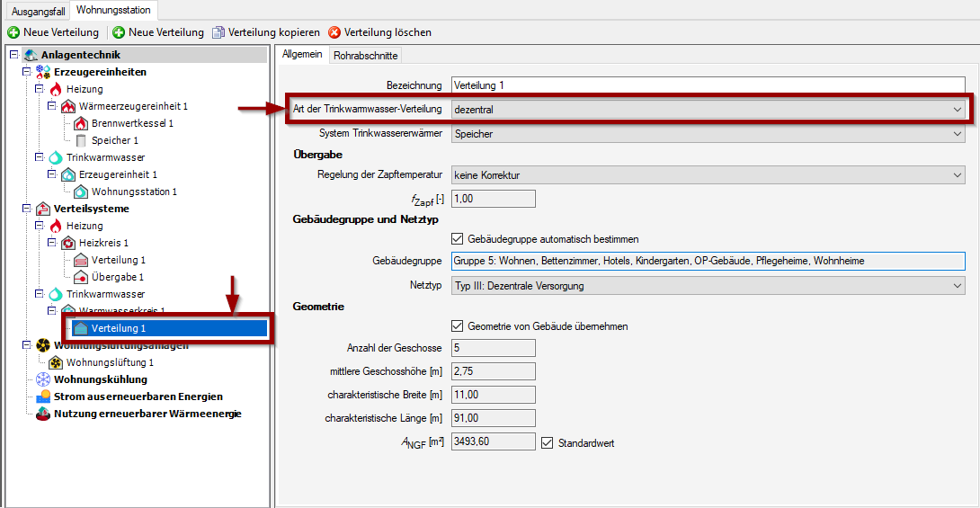Select Heizkreis 1 in the tree
The height and width of the screenshot is (508, 980).
click(103, 243)
